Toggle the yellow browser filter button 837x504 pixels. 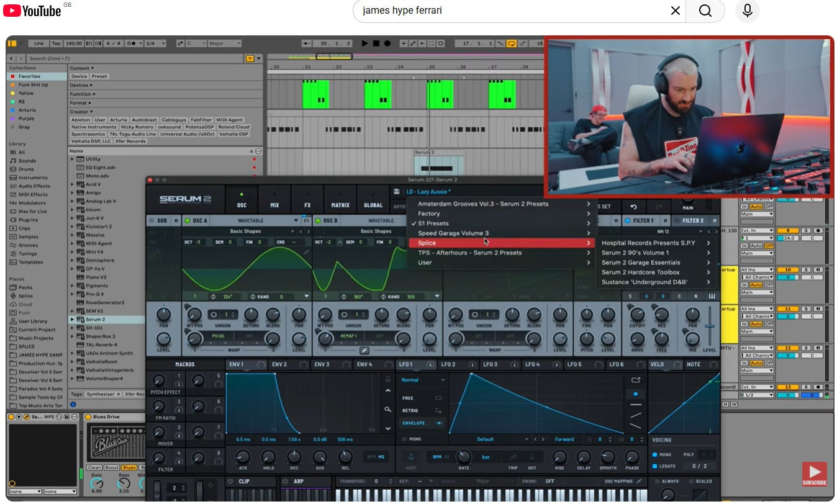[250, 58]
